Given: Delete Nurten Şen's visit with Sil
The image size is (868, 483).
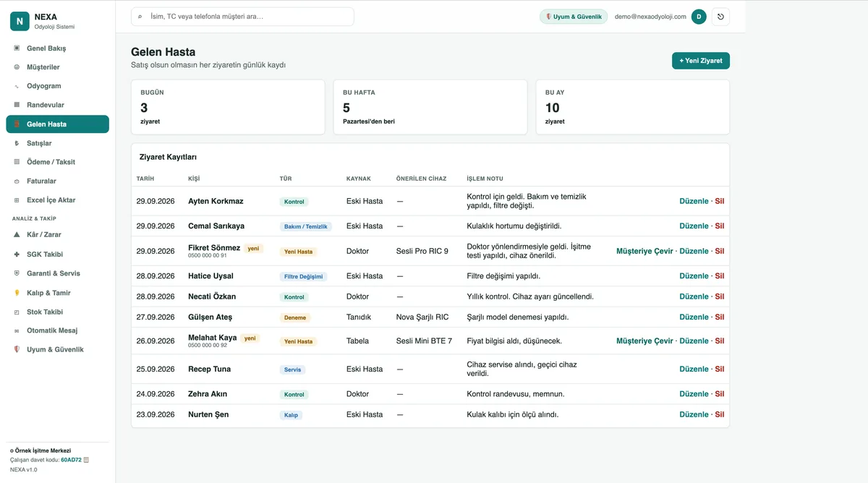Looking at the screenshot, I should point(720,414).
